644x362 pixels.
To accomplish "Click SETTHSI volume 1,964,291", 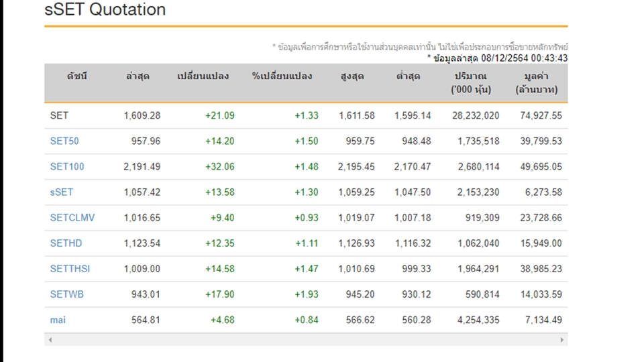I will tap(478, 269).
